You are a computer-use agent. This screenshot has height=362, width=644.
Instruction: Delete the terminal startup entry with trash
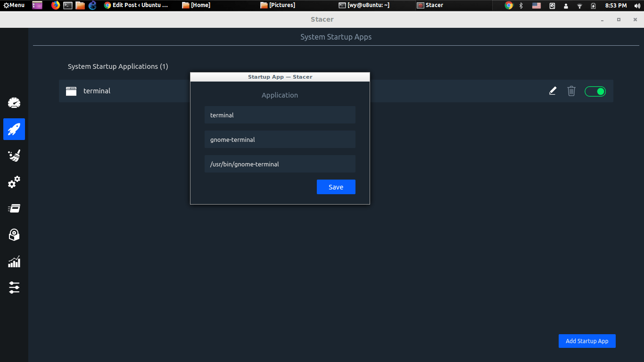click(571, 91)
